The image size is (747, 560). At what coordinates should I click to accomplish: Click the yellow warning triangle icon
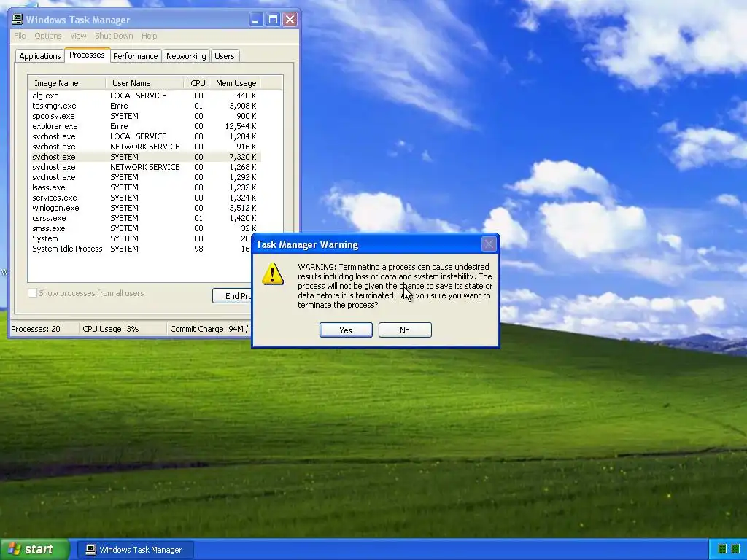[x=273, y=274]
